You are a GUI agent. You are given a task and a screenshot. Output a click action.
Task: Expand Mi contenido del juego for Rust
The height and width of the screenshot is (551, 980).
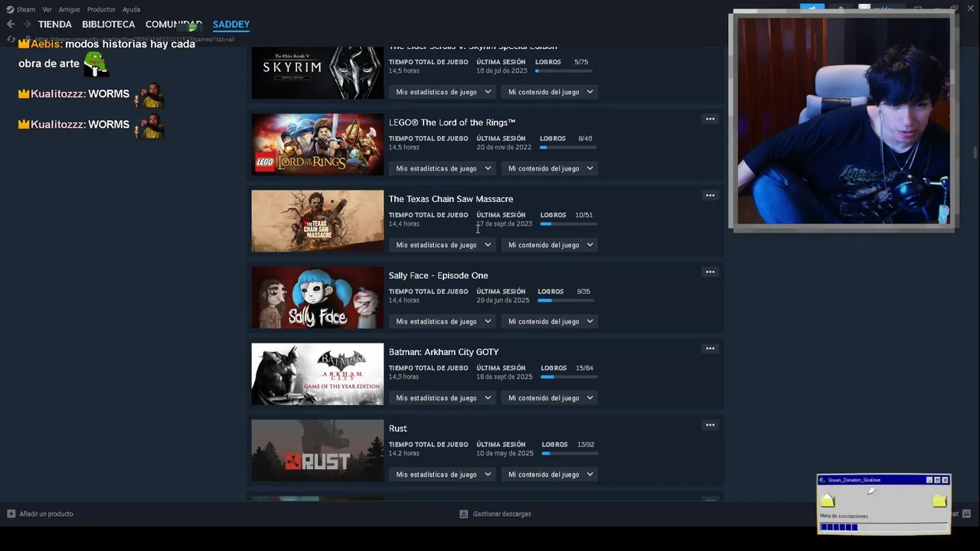point(550,474)
